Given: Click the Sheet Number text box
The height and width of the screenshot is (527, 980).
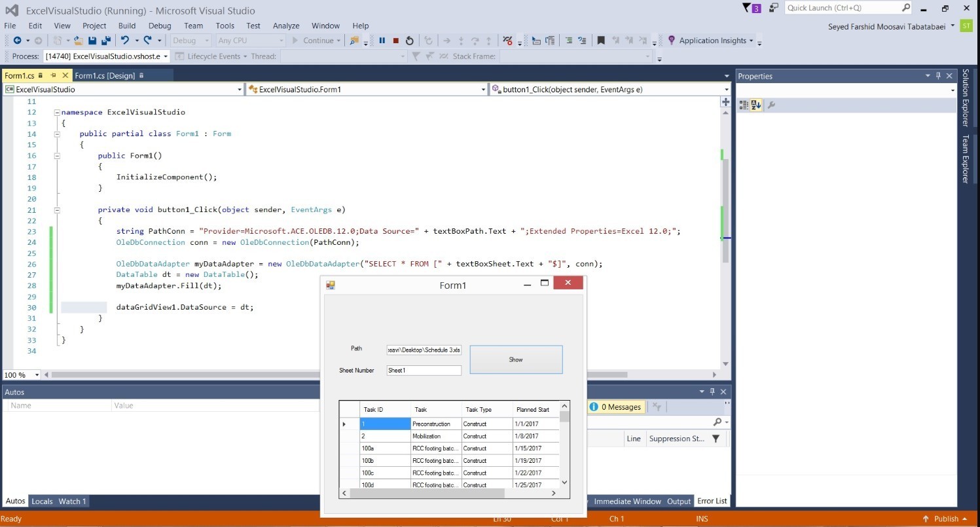Looking at the screenshot, I should (x=424, y=371).
